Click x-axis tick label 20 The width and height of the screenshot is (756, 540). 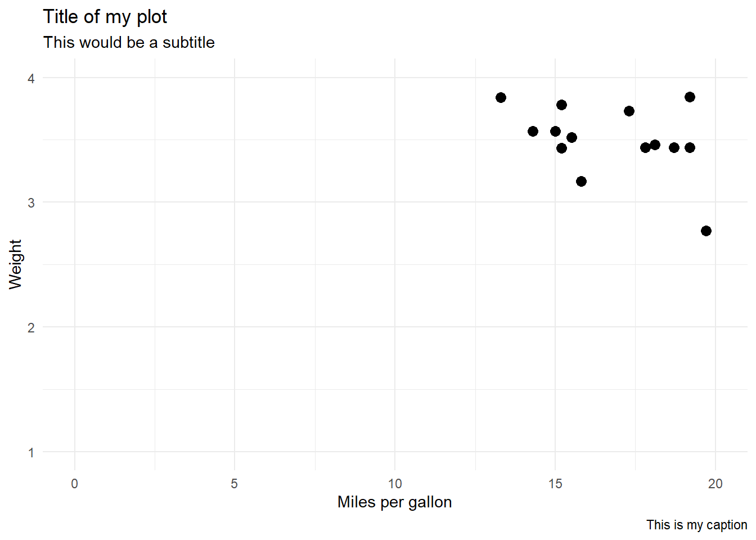(x=715, y=484)
